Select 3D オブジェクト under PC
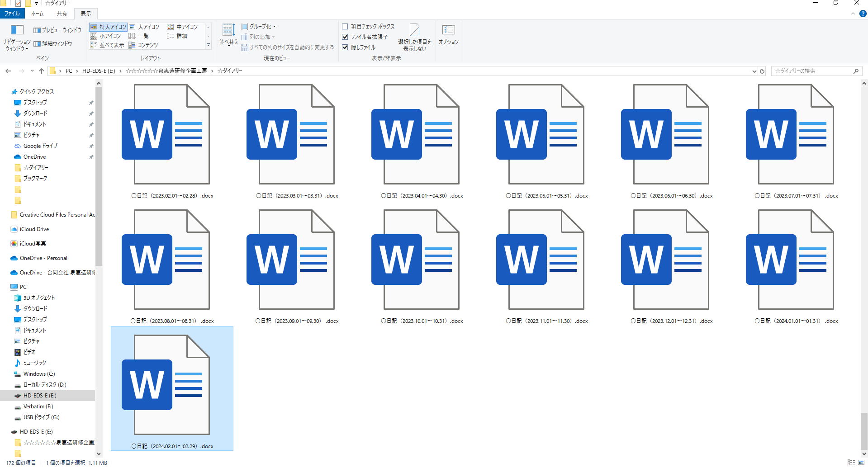 (x=39, y=298)
